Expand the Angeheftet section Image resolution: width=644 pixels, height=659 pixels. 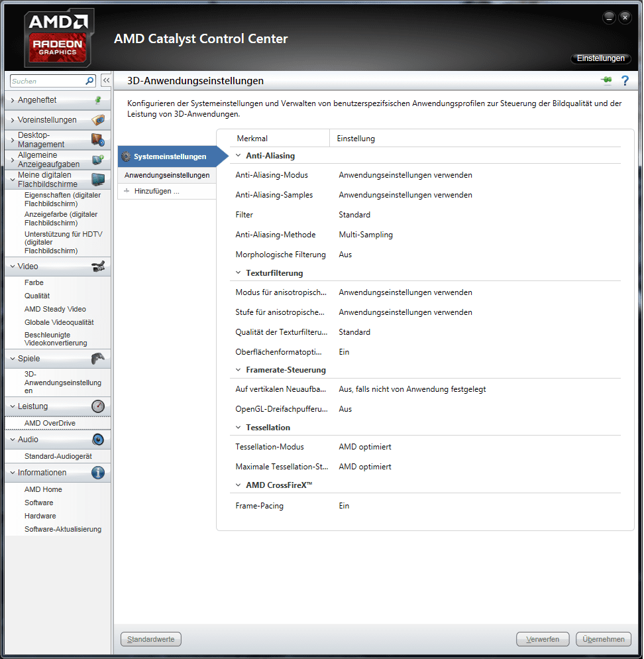[x=12, y=100]
